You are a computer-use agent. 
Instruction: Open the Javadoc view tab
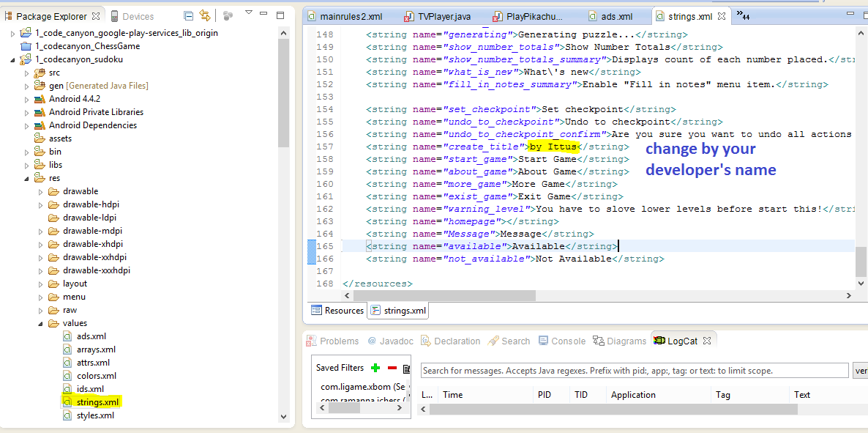pyautogui.click(x=390, y=341)
